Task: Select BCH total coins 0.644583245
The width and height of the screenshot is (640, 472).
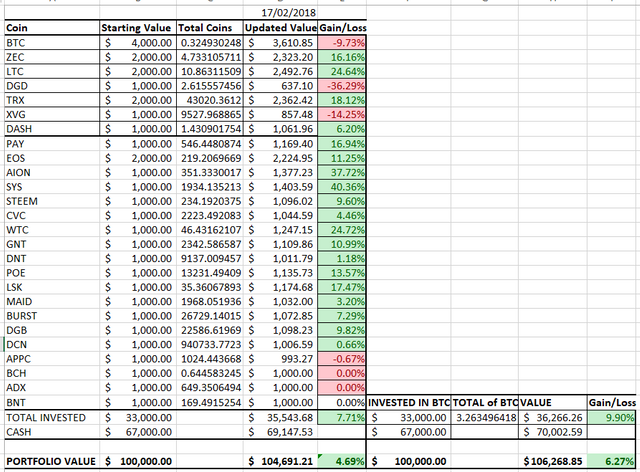Action: click(x=210, y=373)
